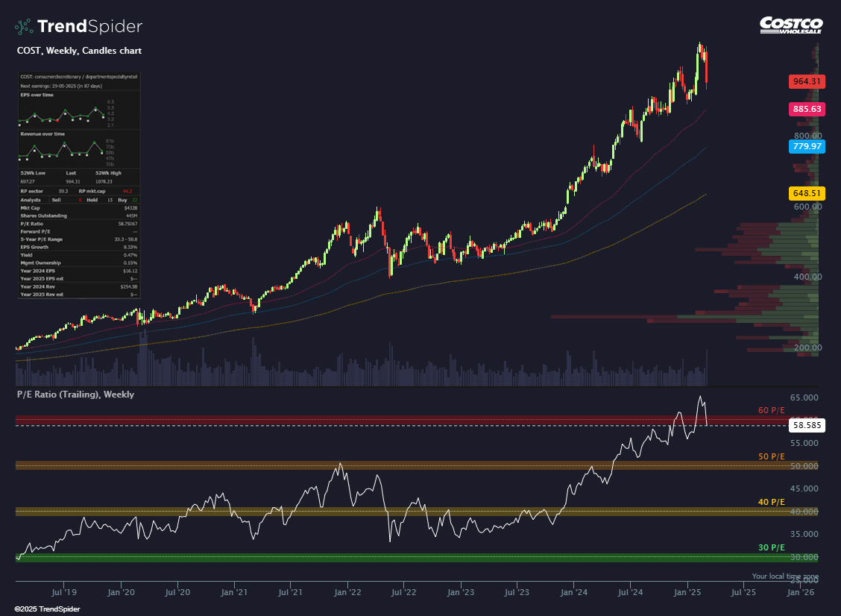Click the Jan '21 time axis label
Viewport: 841px width, 616px height.
tap(234, 592)
